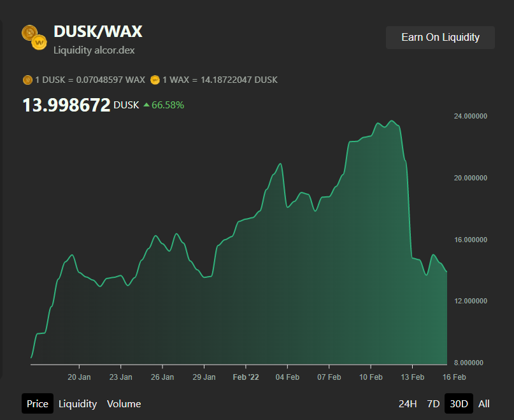The height and width of the screenshot is (420, 514).
Task: Switch to the Liquidity chart tab
Action: pos(78,403)
